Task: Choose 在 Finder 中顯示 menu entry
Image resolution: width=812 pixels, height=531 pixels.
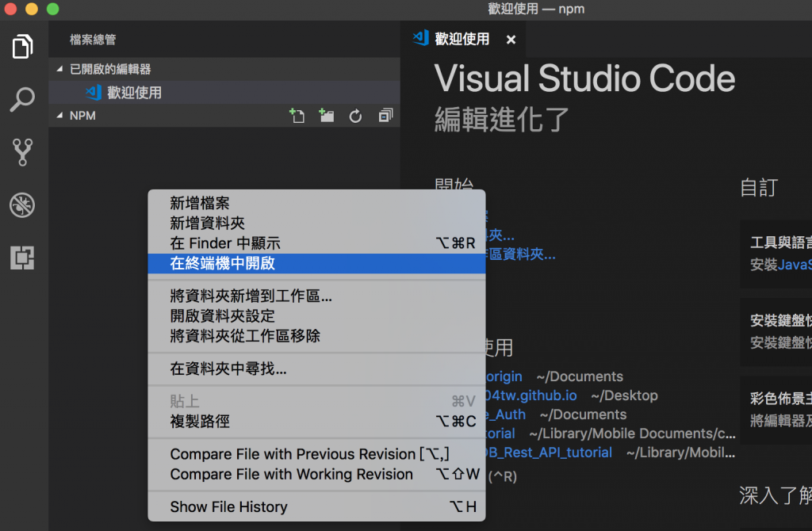Action: click(x=316, y=243)
